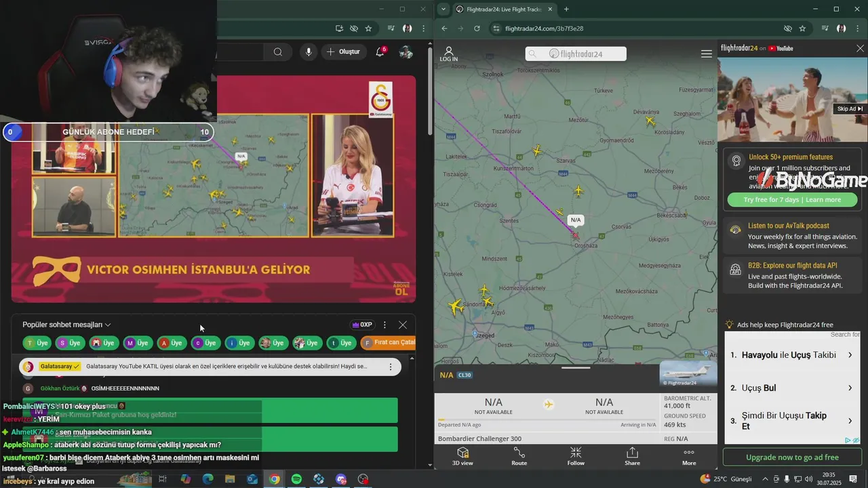This screenshot has height=488, width=868.
Task: Close the YouTube live chat panel
Action: [x=403, y=325]
